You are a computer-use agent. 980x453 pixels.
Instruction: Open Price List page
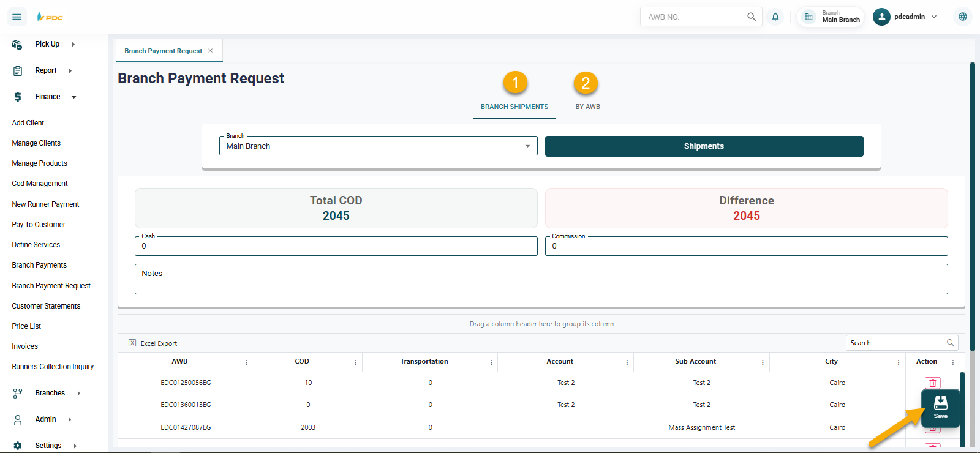(x=26, y=326)
